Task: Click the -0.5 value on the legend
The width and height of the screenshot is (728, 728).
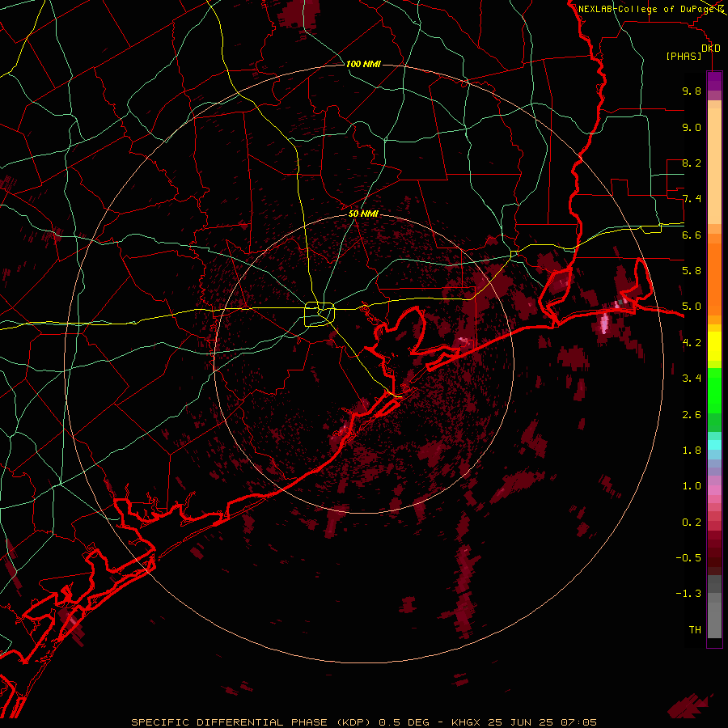Action: pyautogui.click(x=688, y=558)
